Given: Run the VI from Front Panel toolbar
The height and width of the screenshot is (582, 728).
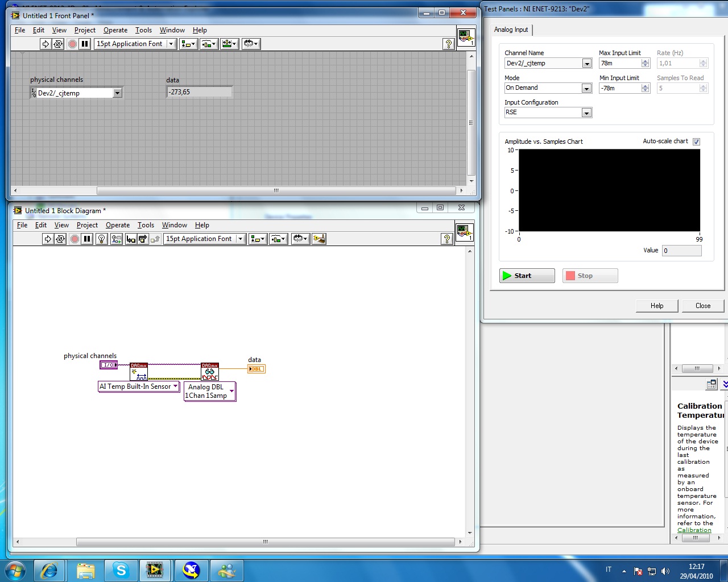Looking at the screenshot, I should coord(45,44).
